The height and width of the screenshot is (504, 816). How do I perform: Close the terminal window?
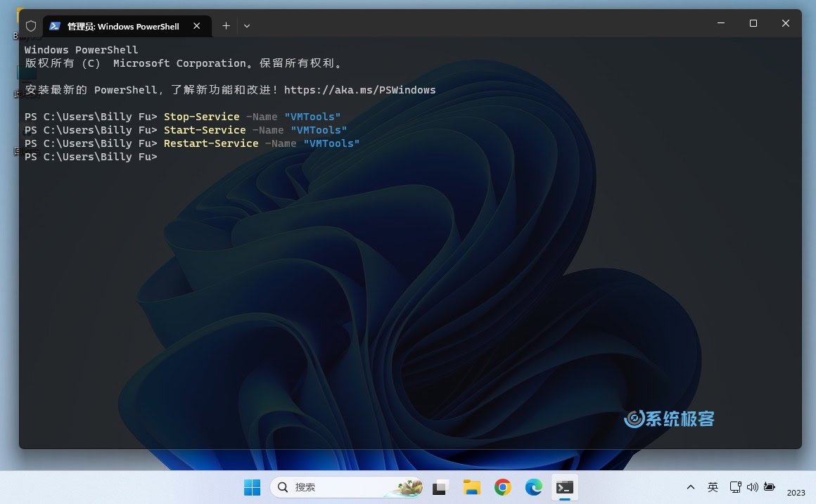785,23
